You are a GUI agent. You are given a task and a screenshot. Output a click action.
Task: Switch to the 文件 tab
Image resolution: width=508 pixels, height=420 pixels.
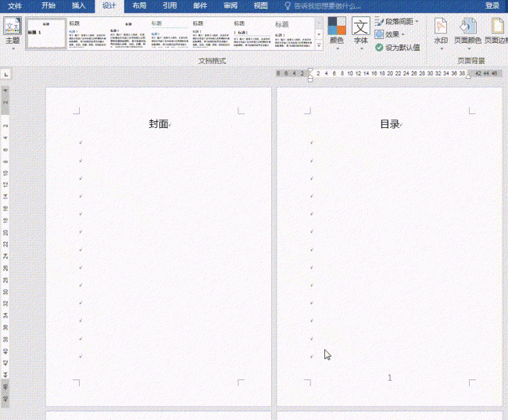tap(15, 5)
